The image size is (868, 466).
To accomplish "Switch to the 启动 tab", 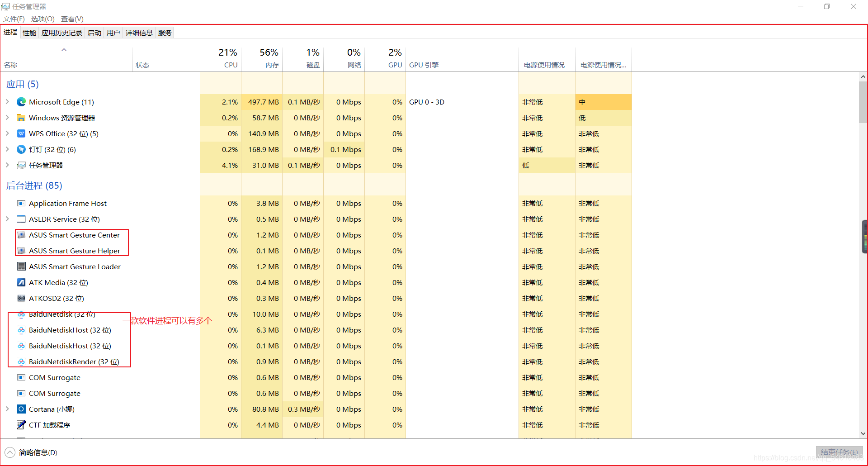I will (94, 33).
